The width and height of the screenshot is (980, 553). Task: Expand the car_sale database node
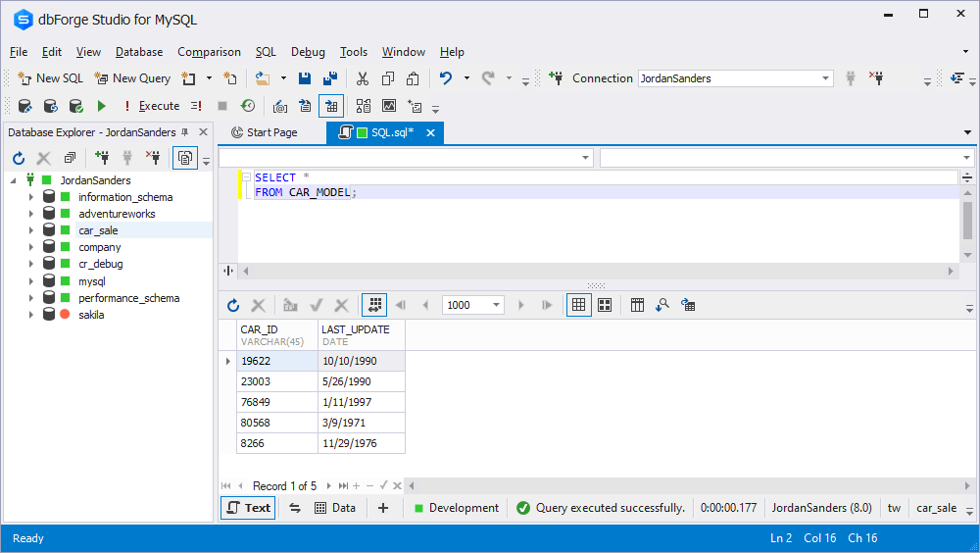pyautogui.click(x=30, y=230)
